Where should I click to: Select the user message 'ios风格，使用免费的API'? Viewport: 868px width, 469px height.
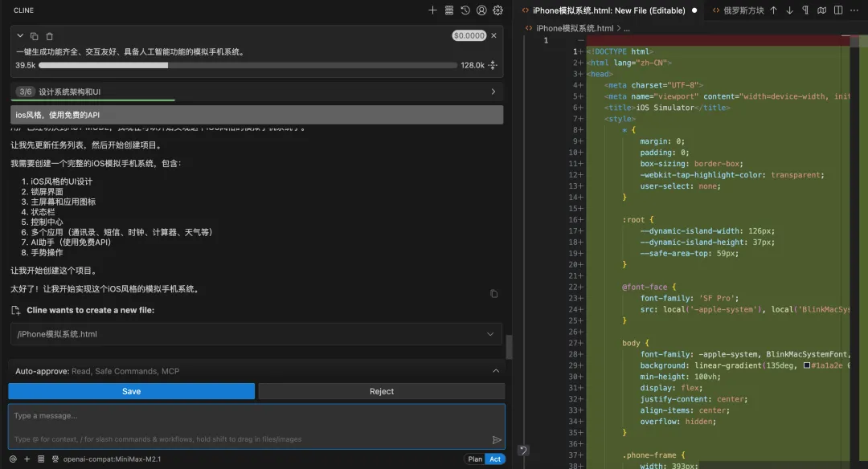click(257, 115)
